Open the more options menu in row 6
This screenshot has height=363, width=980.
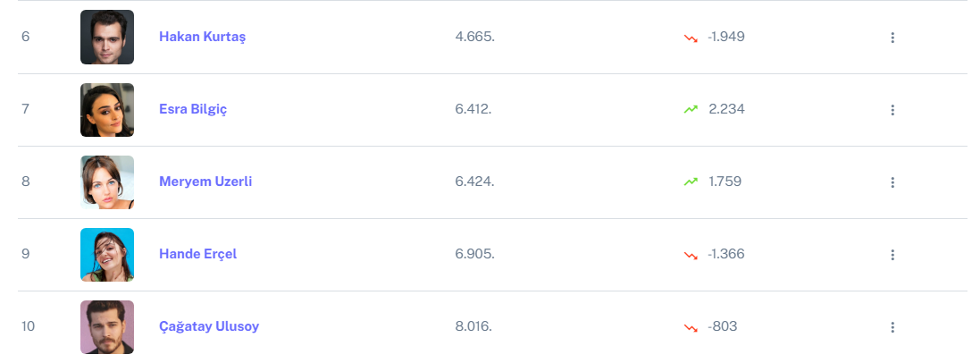892,38
